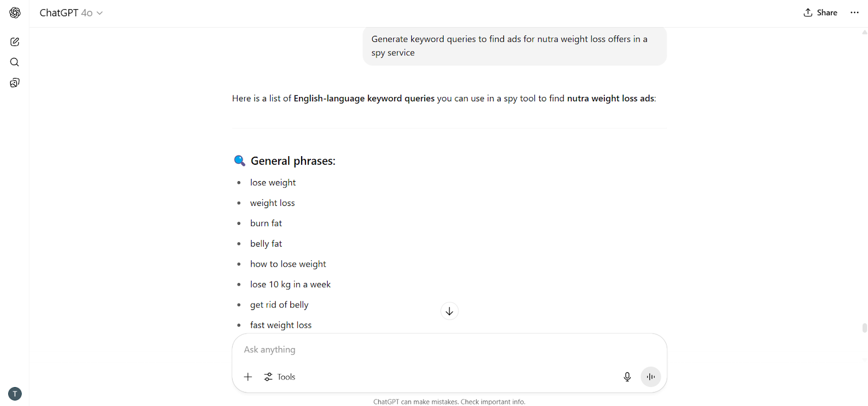The image size is (868, 406).
Task: Click the ChatGPT logo in the sidebar
Action: pos(15,12)
